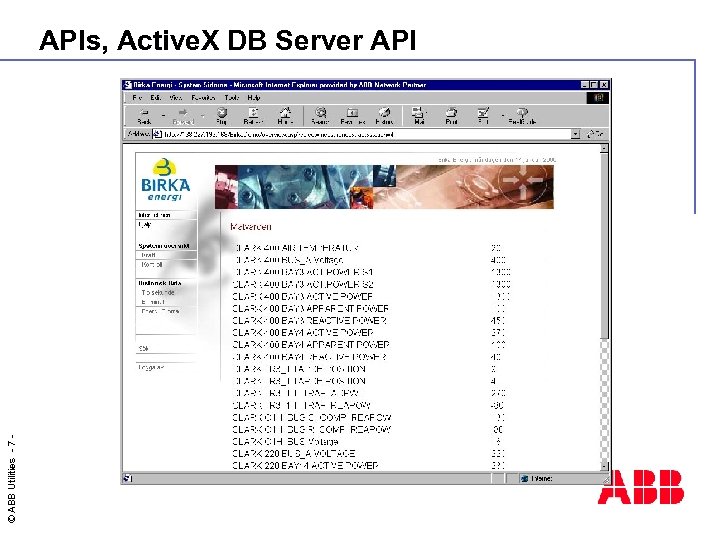The height and width of the screenshot is (540, 720).
Task: Click the vertical scrollbar thumb
Action: tap(604, 246)
